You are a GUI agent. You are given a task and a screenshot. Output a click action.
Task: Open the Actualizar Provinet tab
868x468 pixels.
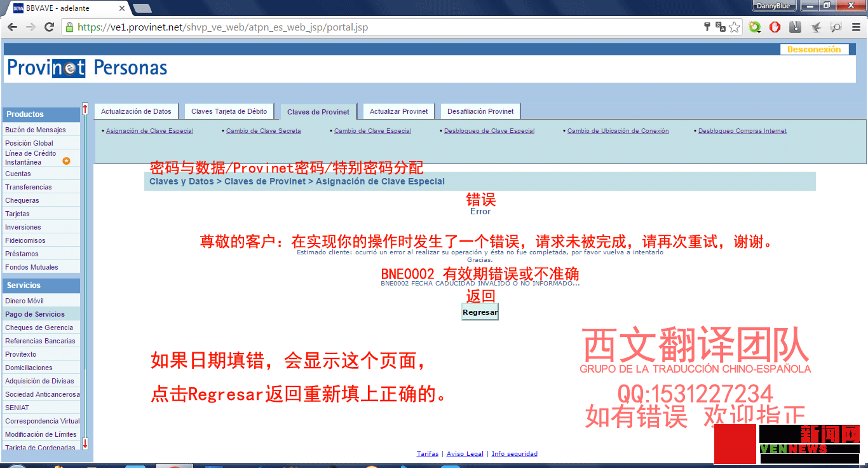[399, 111]
